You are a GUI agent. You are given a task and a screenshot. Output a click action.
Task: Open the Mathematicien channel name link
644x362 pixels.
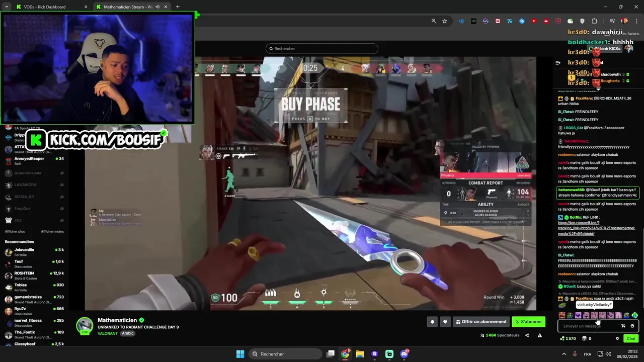click(x=117, y=320)
